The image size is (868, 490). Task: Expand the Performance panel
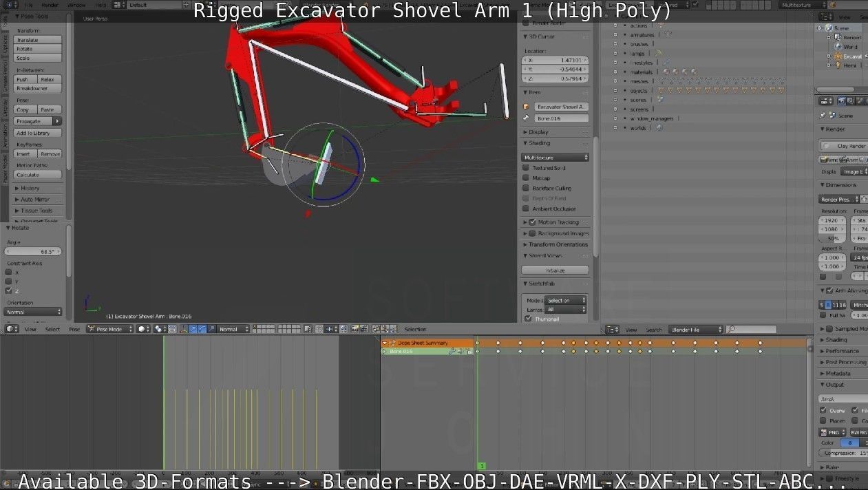[842, 351]
